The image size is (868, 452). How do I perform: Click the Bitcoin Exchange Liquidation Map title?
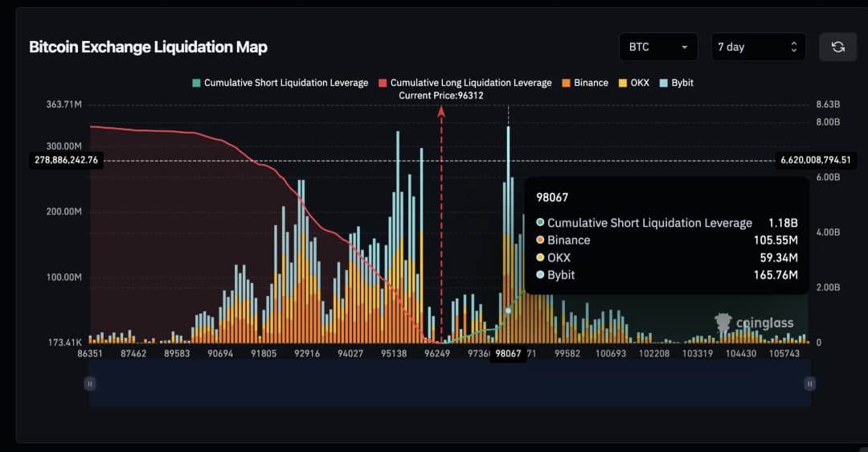(x=148, y=47)
